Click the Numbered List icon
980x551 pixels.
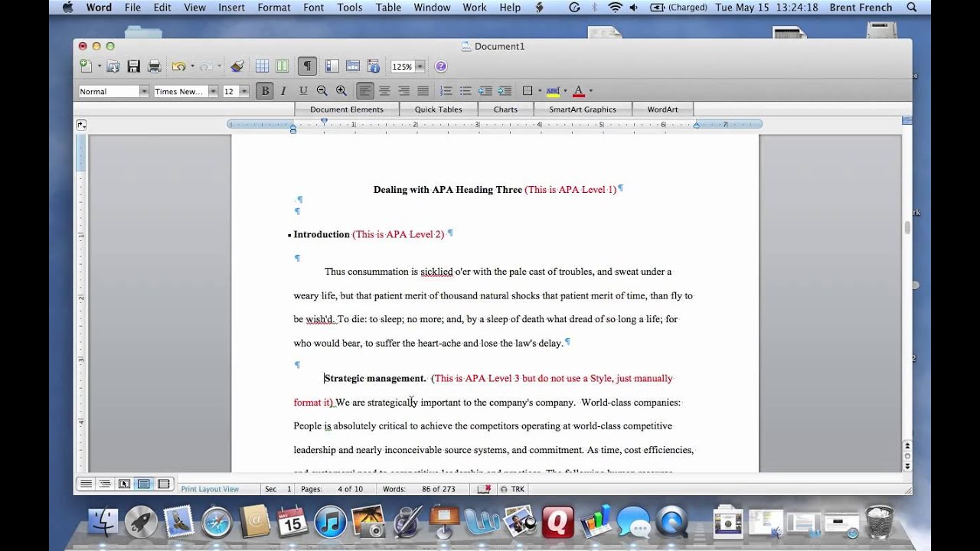[x=446, y=91]
